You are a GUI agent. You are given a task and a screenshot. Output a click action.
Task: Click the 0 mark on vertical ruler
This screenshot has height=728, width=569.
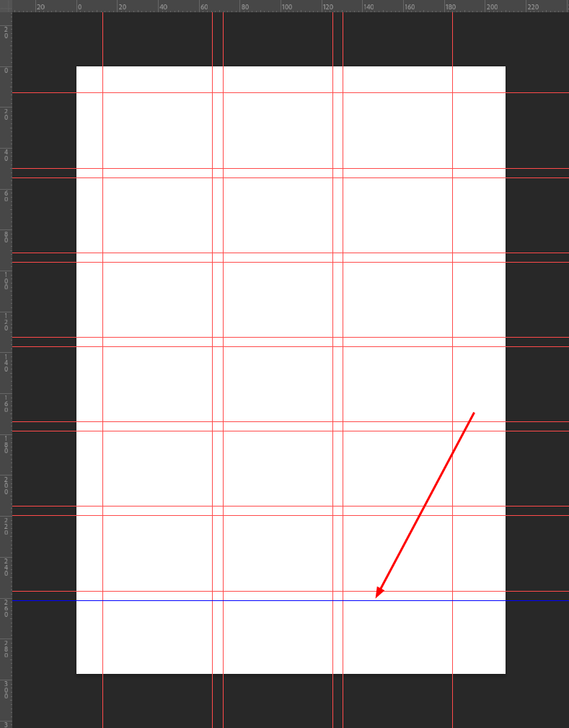point(6,71)
